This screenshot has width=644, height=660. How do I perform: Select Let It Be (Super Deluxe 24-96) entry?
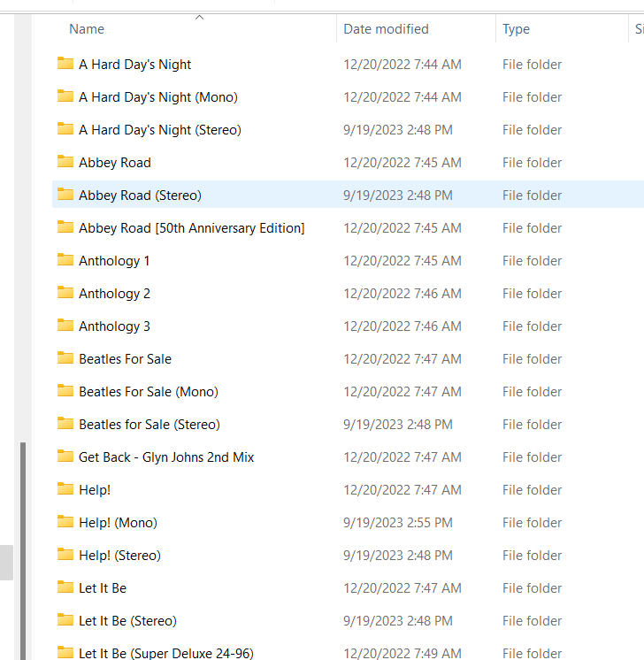click(165, 653)
